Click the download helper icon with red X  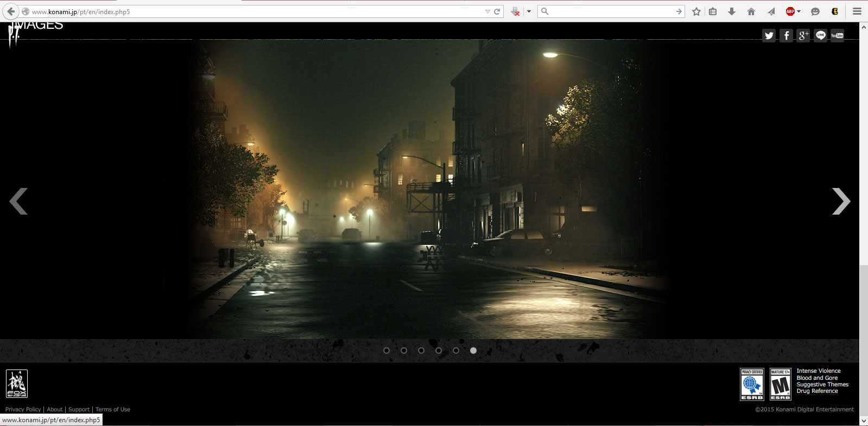pyautogui.click(x=516, y=11)
